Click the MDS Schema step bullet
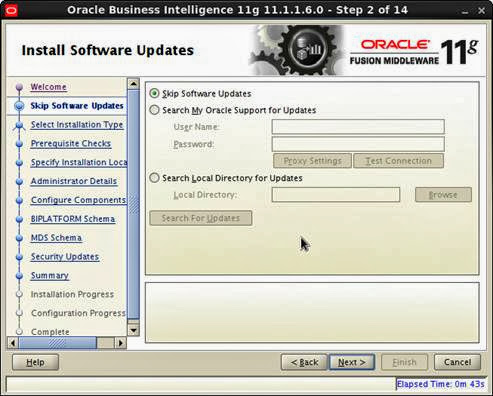 click(19, 238)
